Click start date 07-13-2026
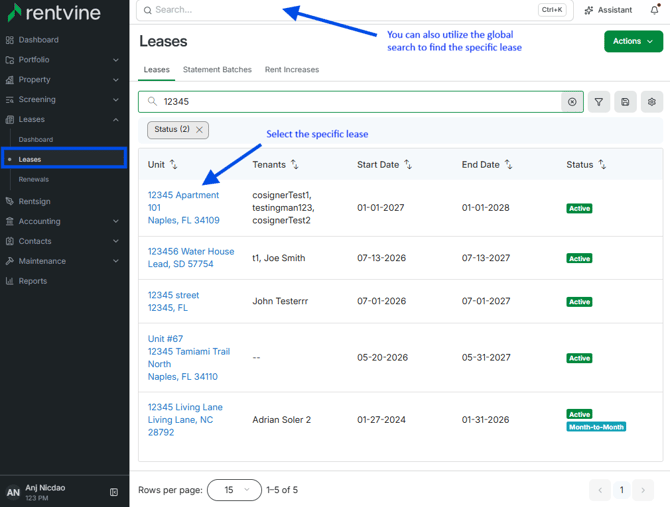Screen dimensions: 670x507 click(x=382, y=258)
